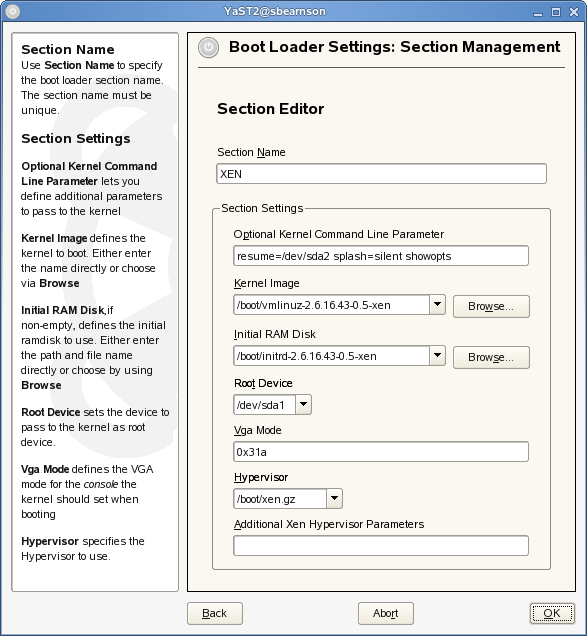Click the Section Editor heading
Image resolution: width=587 pixels, height=636 pixels.
[271, 109]
